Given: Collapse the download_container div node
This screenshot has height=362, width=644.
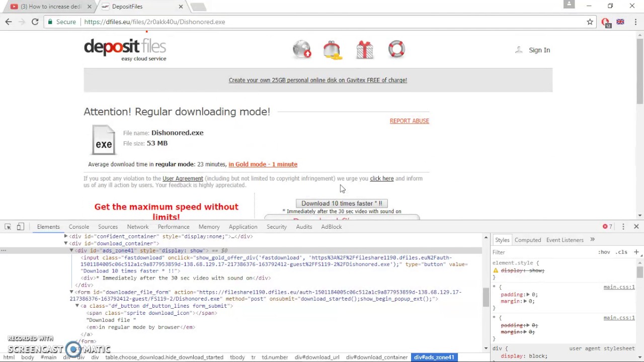Looking at the screenshot, I should pos(65,243).
